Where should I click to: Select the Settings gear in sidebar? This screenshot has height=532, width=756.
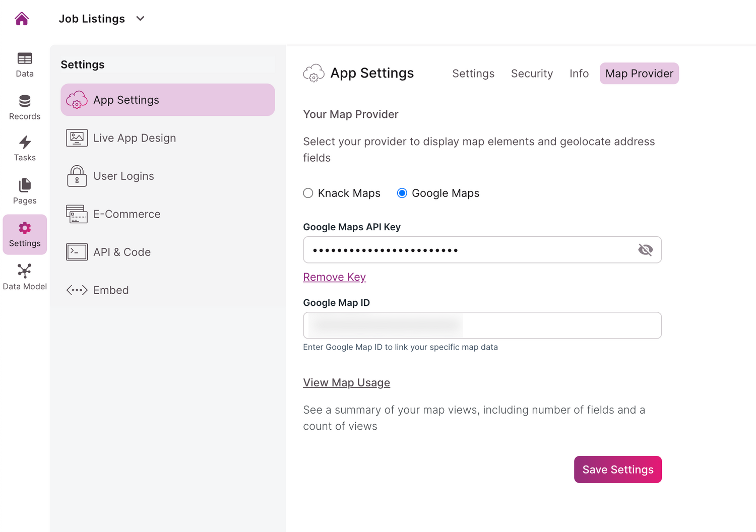pyautogui.click(x=24, y=234)
